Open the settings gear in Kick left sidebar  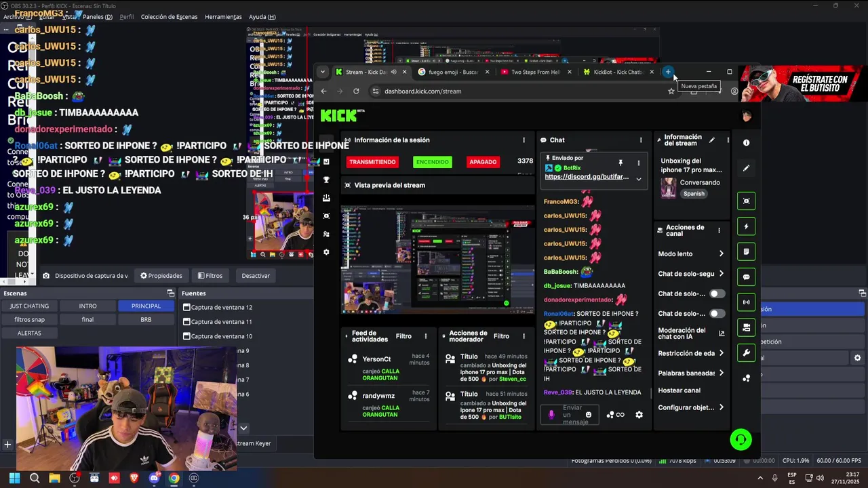click(x=326, y=252)
